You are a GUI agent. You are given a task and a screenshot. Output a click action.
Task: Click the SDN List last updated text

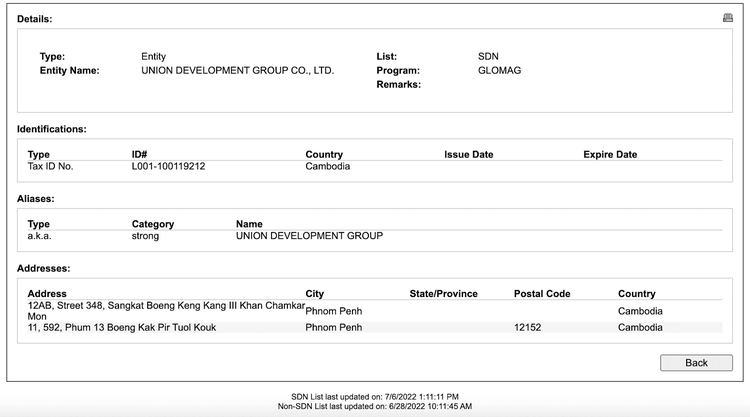tap(374, 397)
